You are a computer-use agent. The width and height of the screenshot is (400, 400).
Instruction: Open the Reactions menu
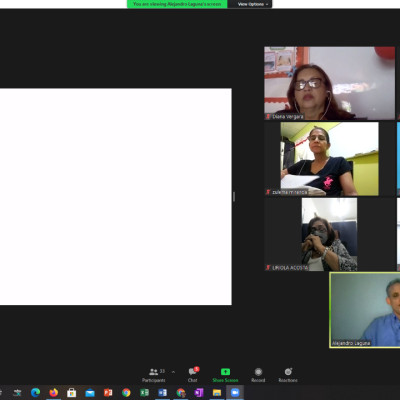pos(288,375)
